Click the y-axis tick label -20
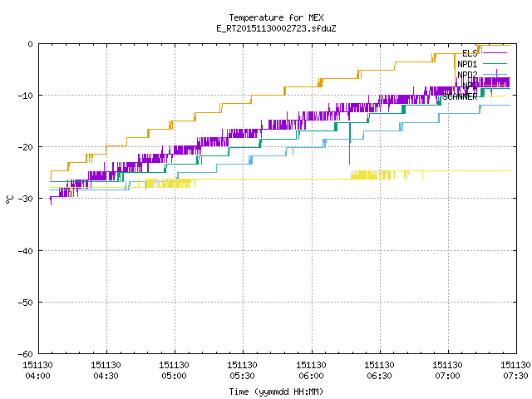Viewport: 532px width, 399px height. [26, 147]
